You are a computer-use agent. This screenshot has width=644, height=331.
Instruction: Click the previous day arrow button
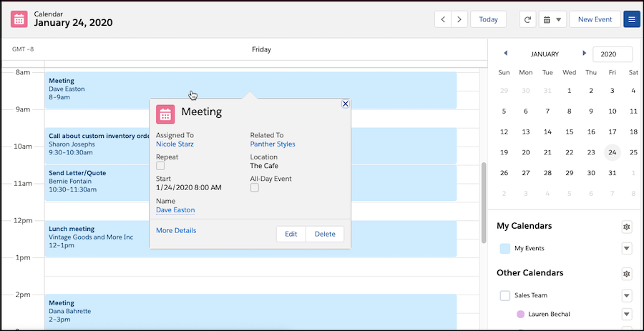tap(443, 19)
